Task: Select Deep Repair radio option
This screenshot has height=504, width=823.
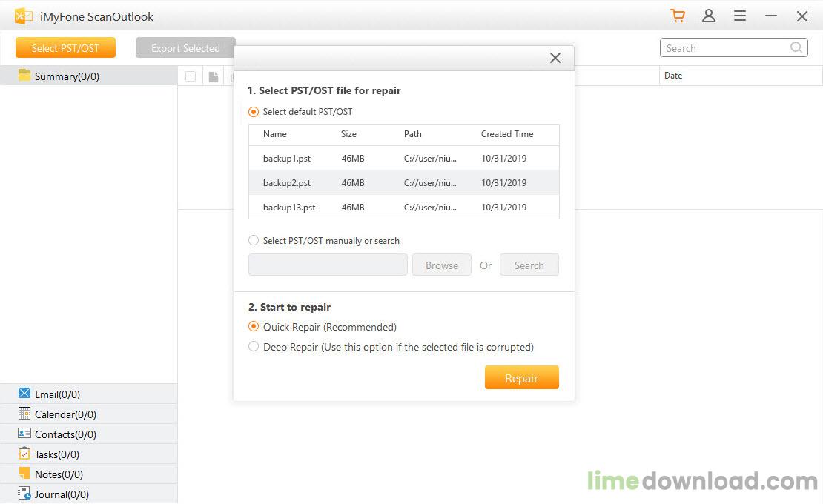Action: 254,347
